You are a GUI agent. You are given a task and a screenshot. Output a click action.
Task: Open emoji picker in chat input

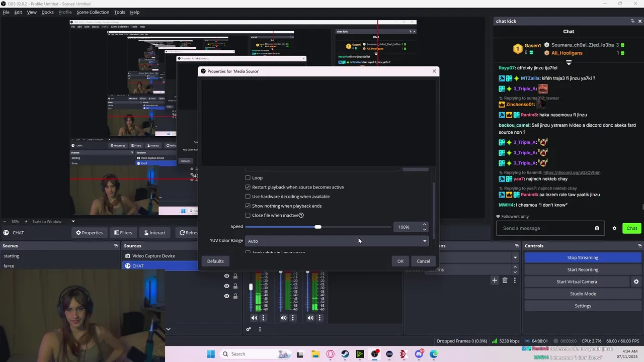coord(597,228)
